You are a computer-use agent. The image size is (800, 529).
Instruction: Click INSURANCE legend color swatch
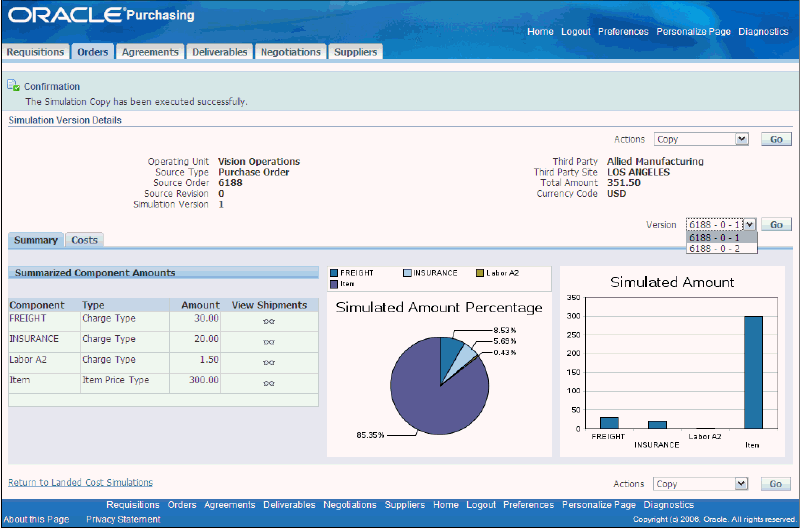tap(407, 273)
